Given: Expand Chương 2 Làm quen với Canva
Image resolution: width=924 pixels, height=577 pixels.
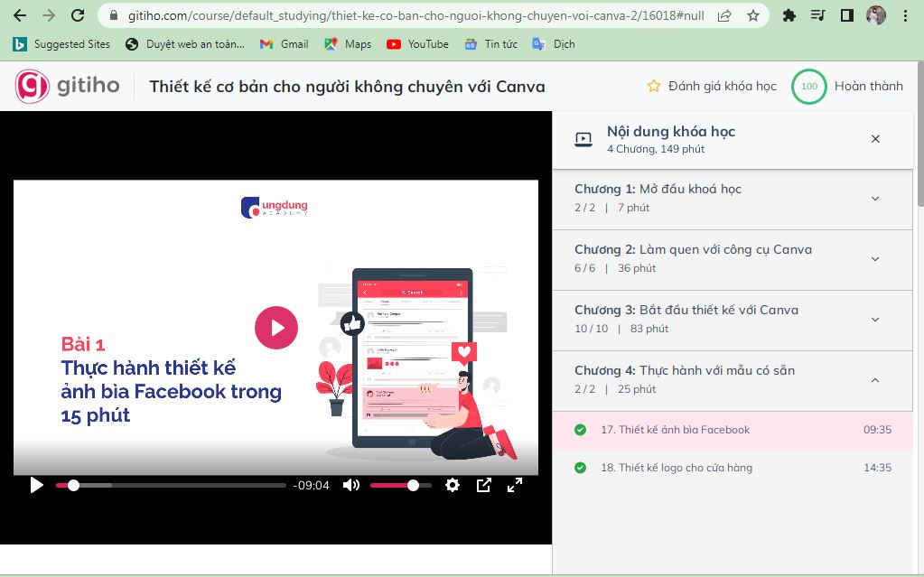Looking at the screenshot, I should click(x=874, y=259).
